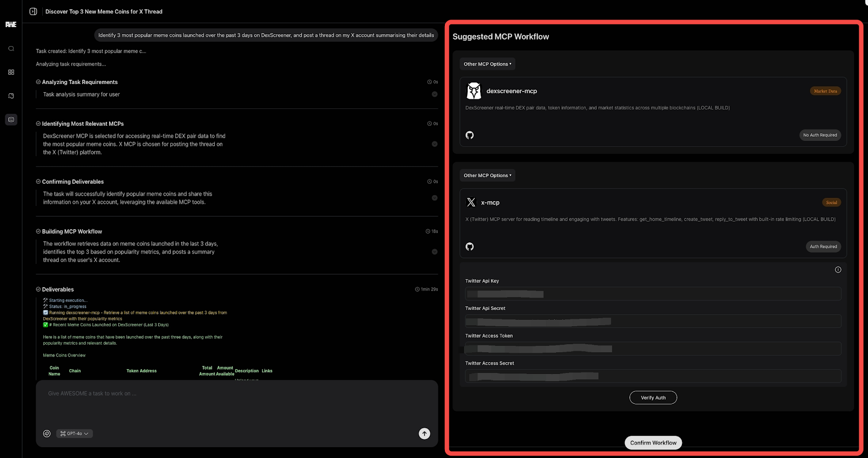The image size is (868, 458).
Task: Click the x-mcp card title
Action: [490, 203]
